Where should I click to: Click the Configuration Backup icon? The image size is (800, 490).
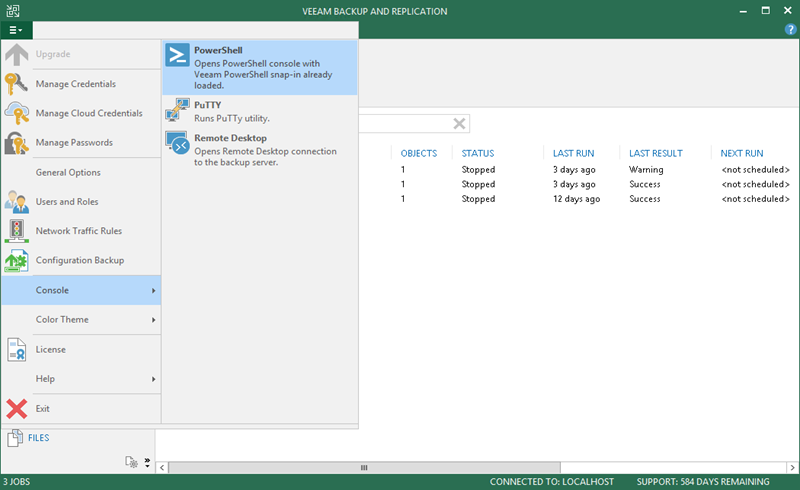coord(17,260)
